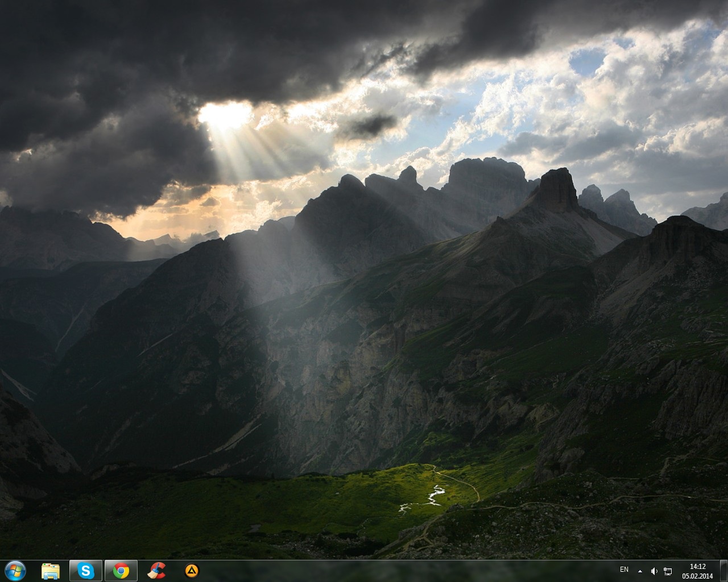Bring up the Google Chrome window

[121, 571]
